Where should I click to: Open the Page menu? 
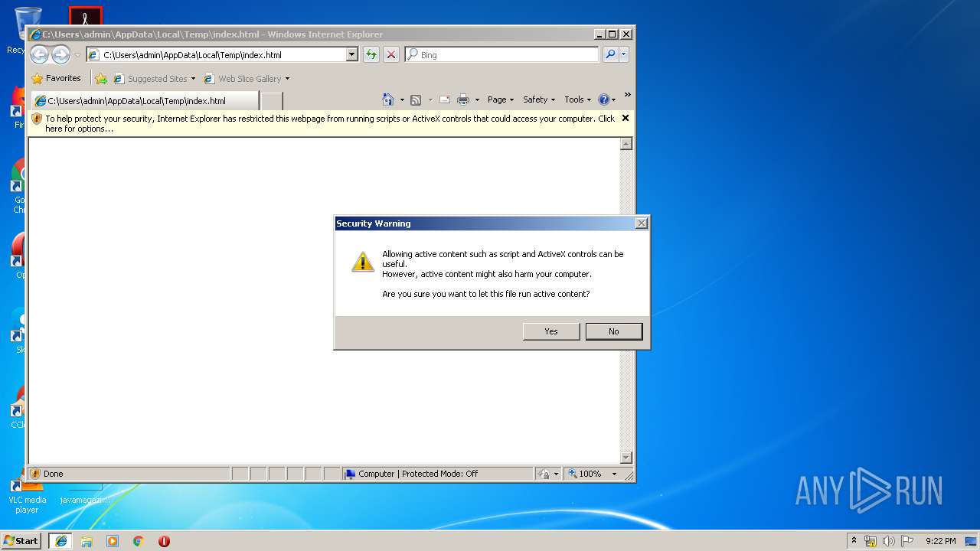click(501, 99)
